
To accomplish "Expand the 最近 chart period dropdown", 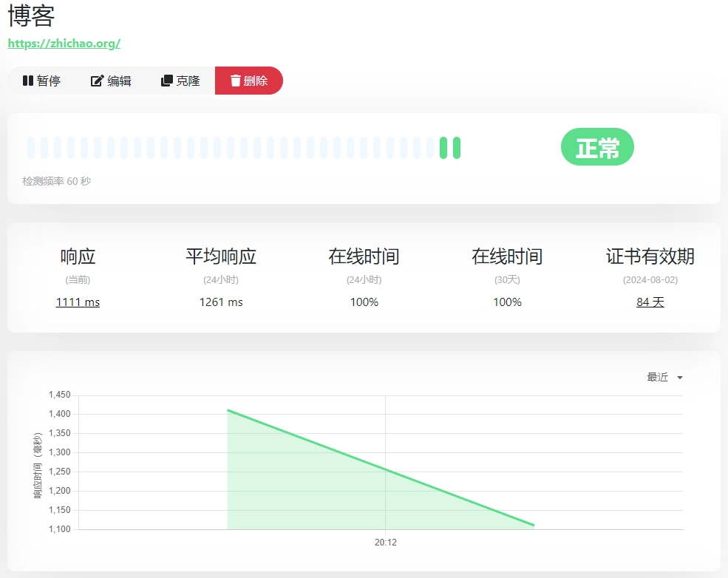I will click(x=664, y=377).
